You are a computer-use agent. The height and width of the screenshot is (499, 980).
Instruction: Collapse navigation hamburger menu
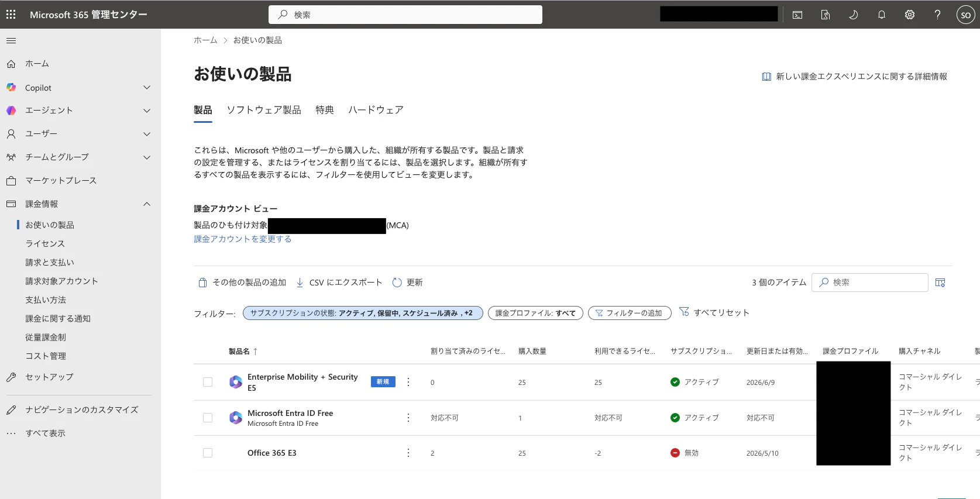pyautogui.click(x=11, y=40)
